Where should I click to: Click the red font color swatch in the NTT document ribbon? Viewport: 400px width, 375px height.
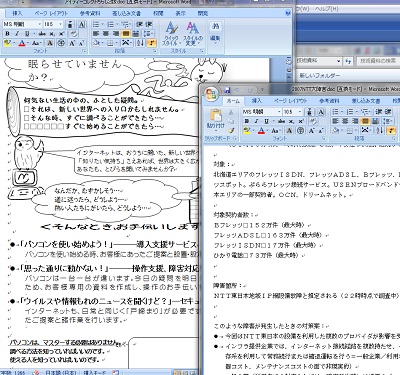pyautogui.click(x=261, y=131)
